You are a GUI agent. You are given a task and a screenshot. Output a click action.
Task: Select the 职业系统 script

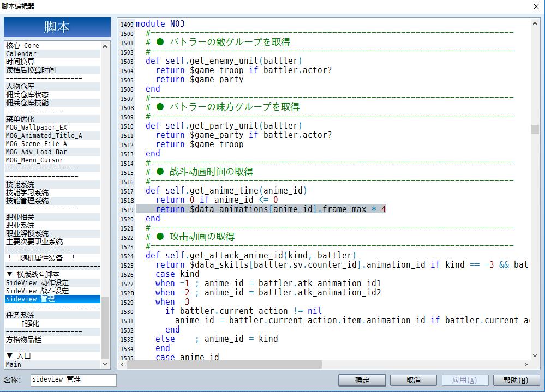53,225
